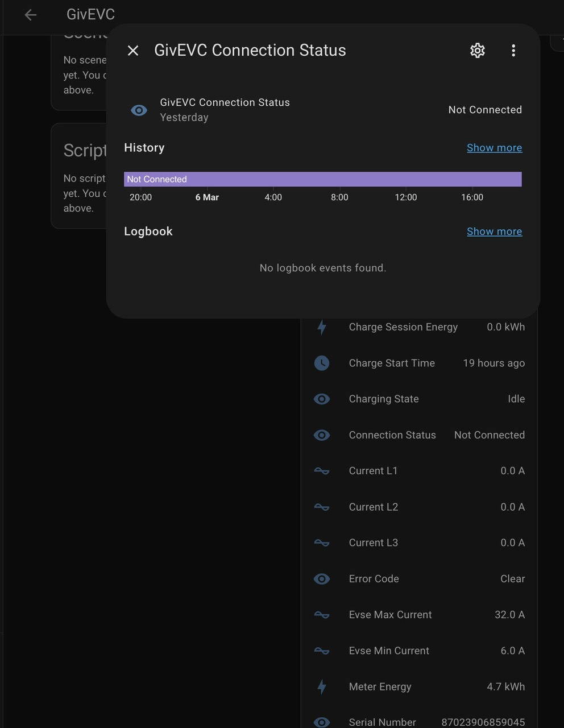Click the Current L3 wave icon
This screenshot has height=728, width=564.
(322, 543)
